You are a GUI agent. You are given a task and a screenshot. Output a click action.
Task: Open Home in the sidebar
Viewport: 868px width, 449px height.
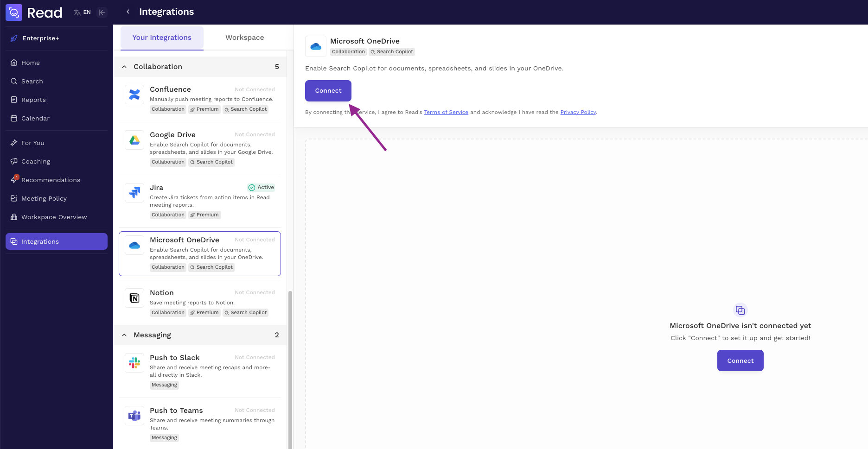57,63
